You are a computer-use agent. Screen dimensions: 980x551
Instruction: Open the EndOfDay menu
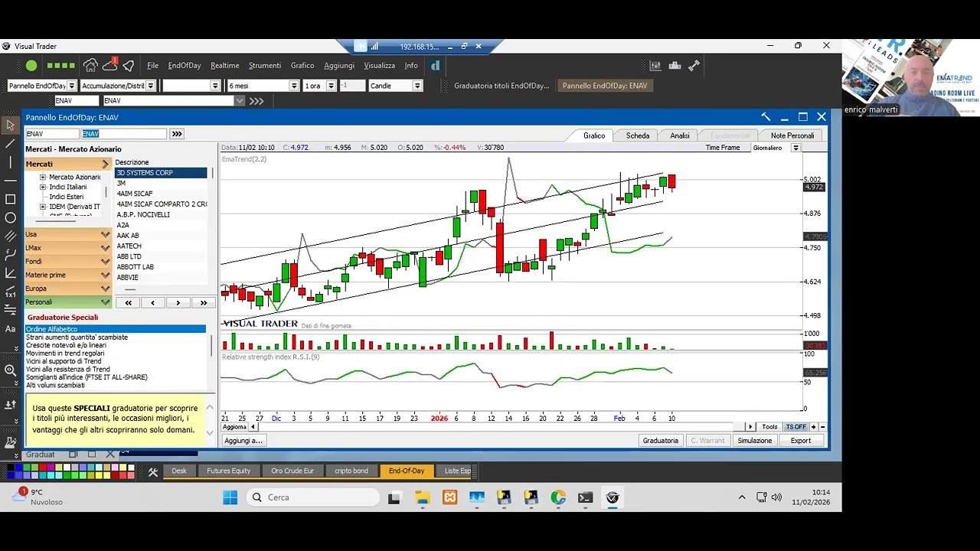click(x=185, y=66)
